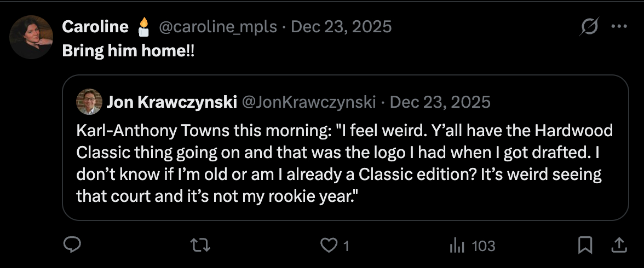This screenshot has height=268, width=644.
Task: Open tweet via Caroline's Dec 23, 2025 timestamp
Action: 341,26
